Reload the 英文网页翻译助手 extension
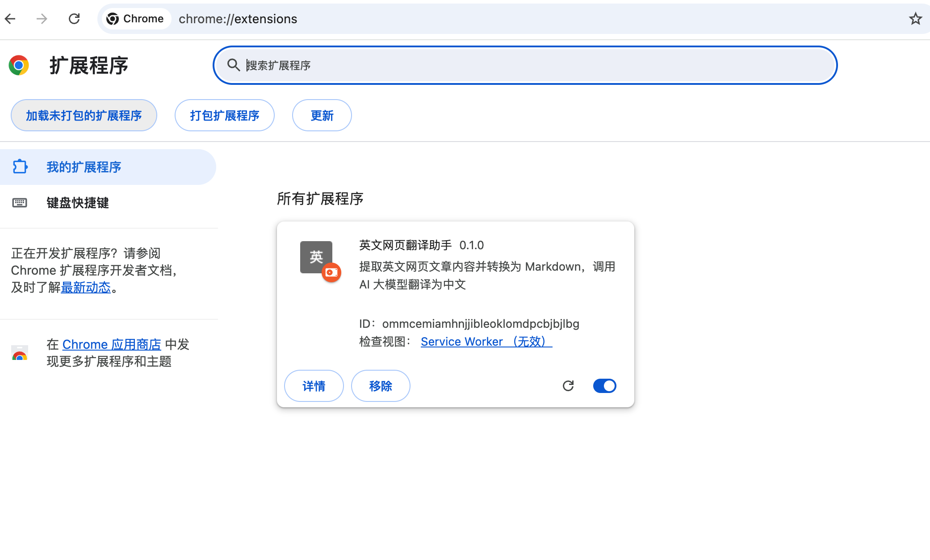Screen dimensions: 930x560 coord(568,386)
